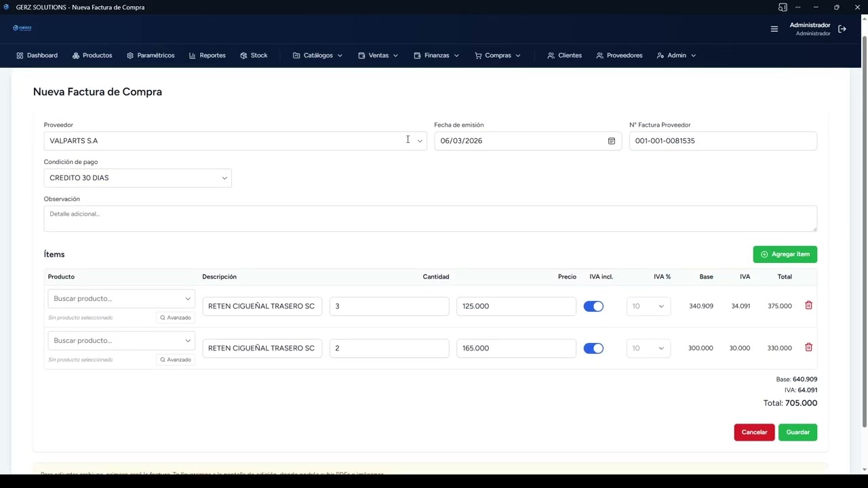Image resolution: width=868 pixels, height=488 pixels.
Task: Focus the Observación text area
Action: pos(431,219)
